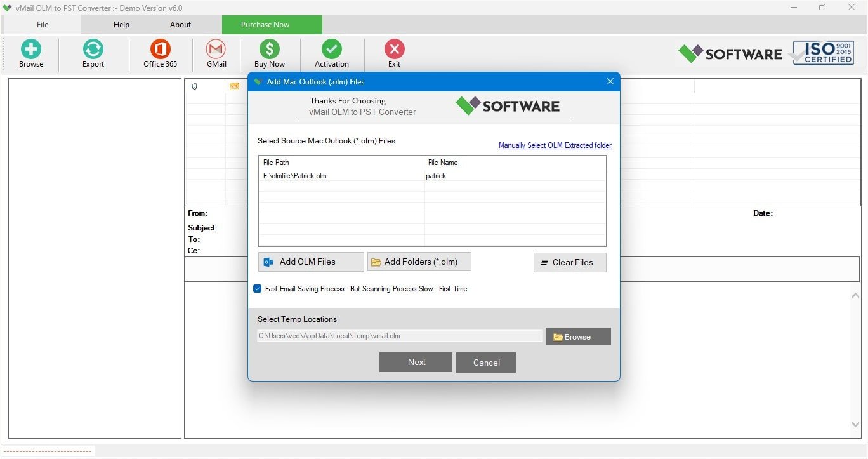
Task: Click the preview pane scroll down arrow
Action: (855, 425)
